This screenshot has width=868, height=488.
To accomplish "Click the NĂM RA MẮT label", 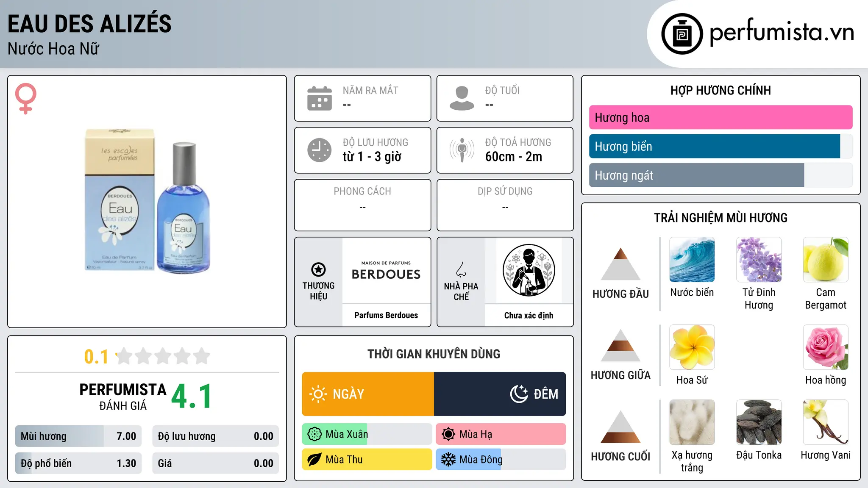I will [x=370, y=90].
